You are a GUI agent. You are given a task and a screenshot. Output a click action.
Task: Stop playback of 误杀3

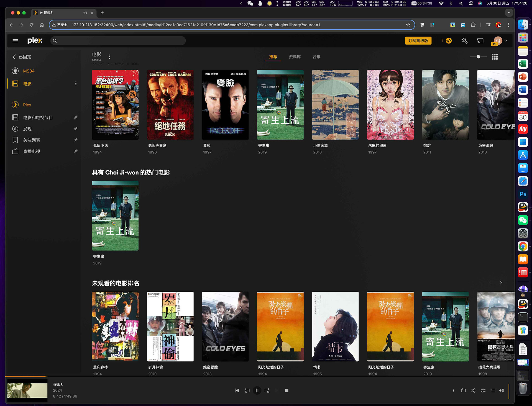(x=287, y=390)
